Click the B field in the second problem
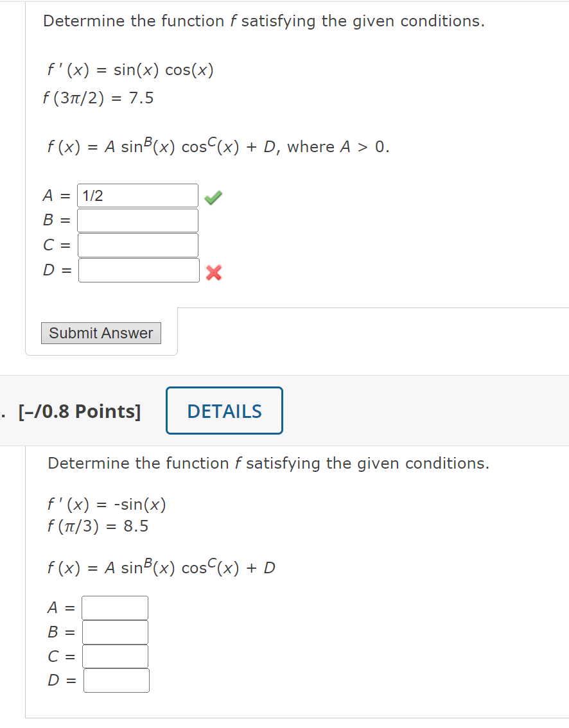Viewport: 569px width, 728px height. (115, 632)
